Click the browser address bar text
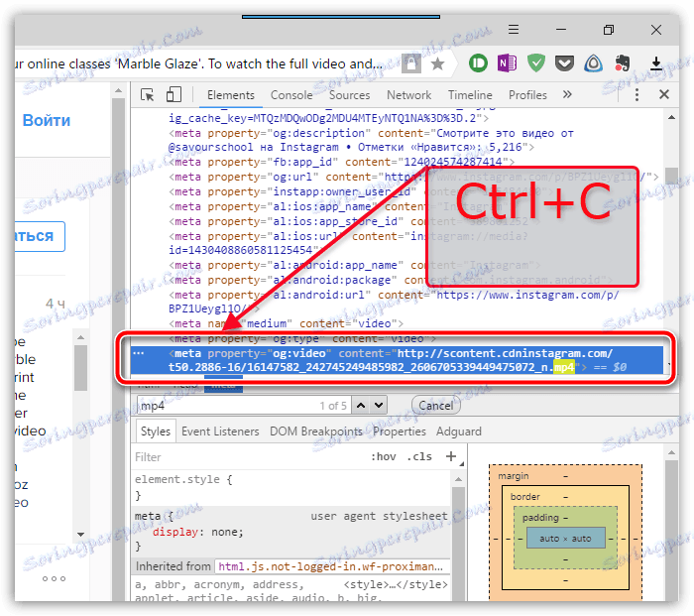Image resolution: width=694 pixels, height=616 pixels. point(198,64)
